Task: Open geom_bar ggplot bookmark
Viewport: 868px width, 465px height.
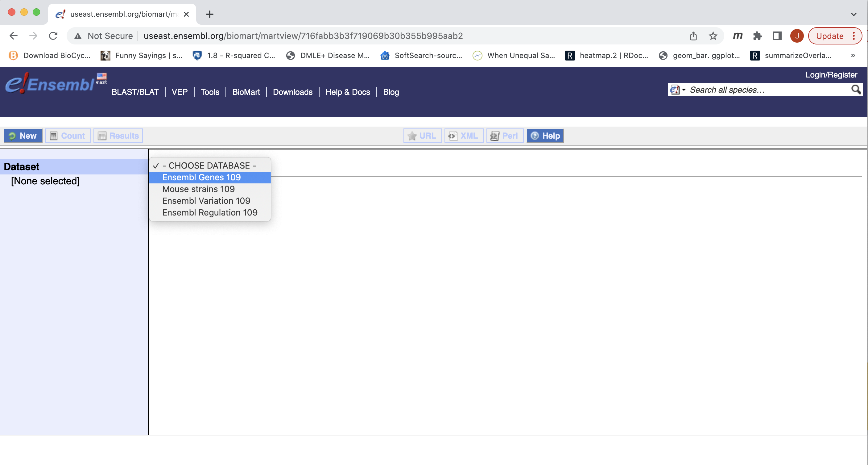Action: pos(700,55)
